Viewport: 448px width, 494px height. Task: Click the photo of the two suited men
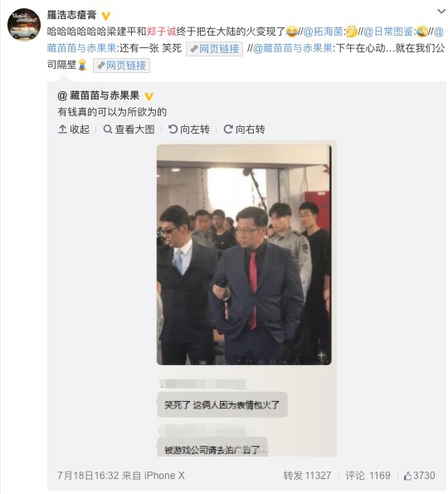pyautogui.click(x=244, y=255)
